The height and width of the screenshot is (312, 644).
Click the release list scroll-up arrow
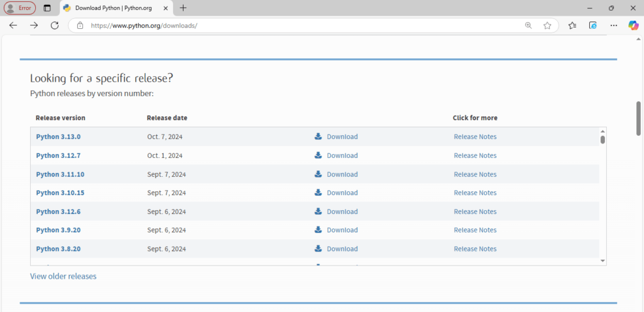click(602, 131)
